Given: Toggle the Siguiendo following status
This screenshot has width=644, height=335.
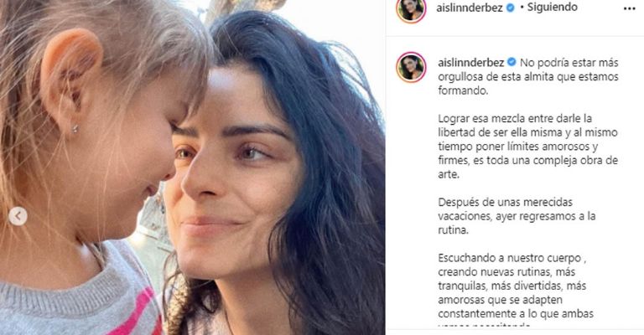Looking at the screenshot, I should point(552,8).
